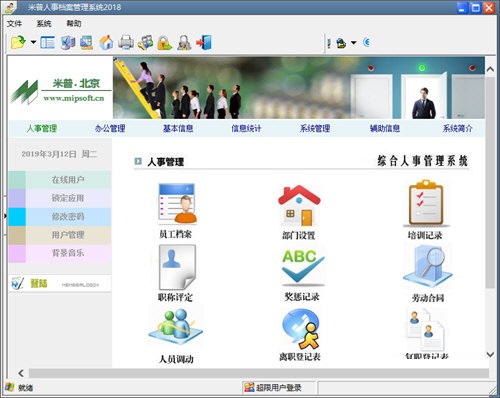The image size is (500, 398).
Task: Open the 系统 menu
Action: coord(44,23)
